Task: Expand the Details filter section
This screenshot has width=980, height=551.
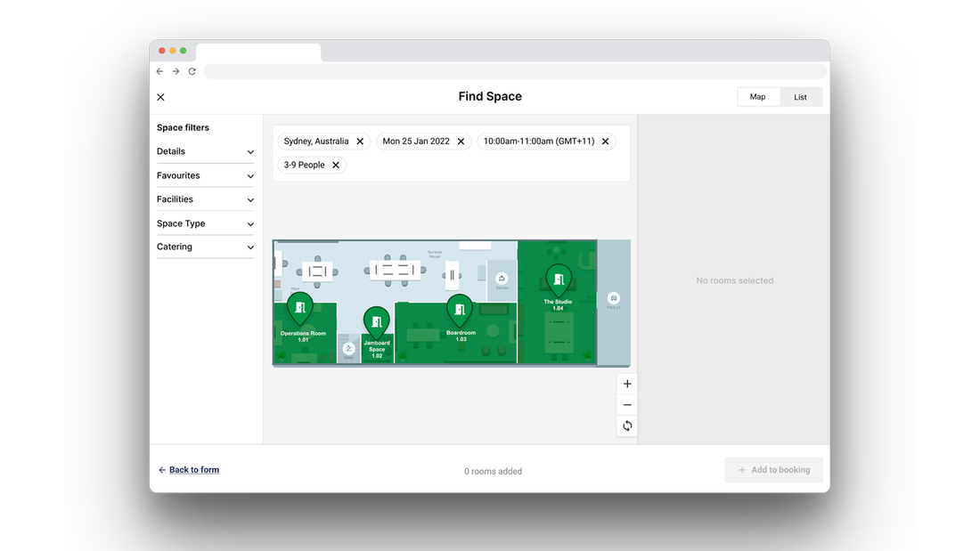Action: click(205, 151)
